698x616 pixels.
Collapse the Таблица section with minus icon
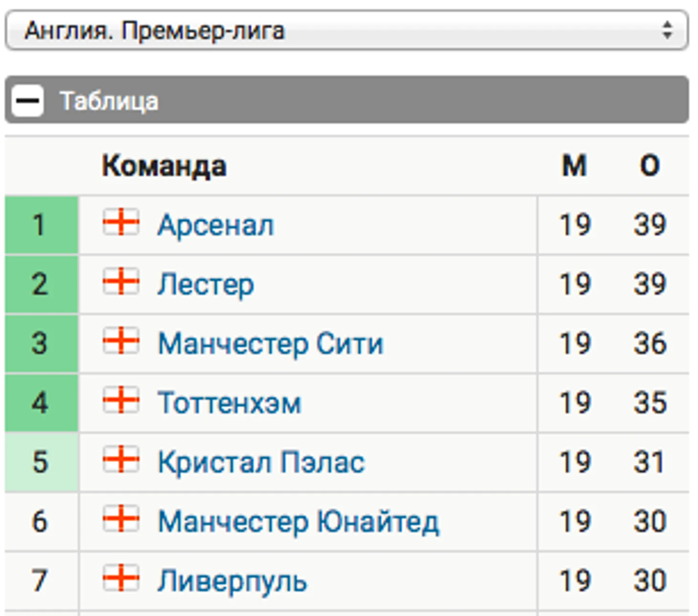point(27,100)
